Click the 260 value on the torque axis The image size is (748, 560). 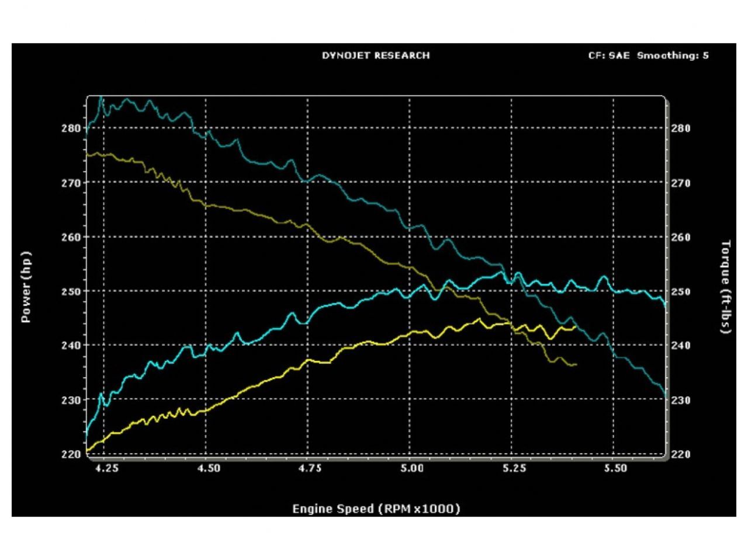coord(681,237)
